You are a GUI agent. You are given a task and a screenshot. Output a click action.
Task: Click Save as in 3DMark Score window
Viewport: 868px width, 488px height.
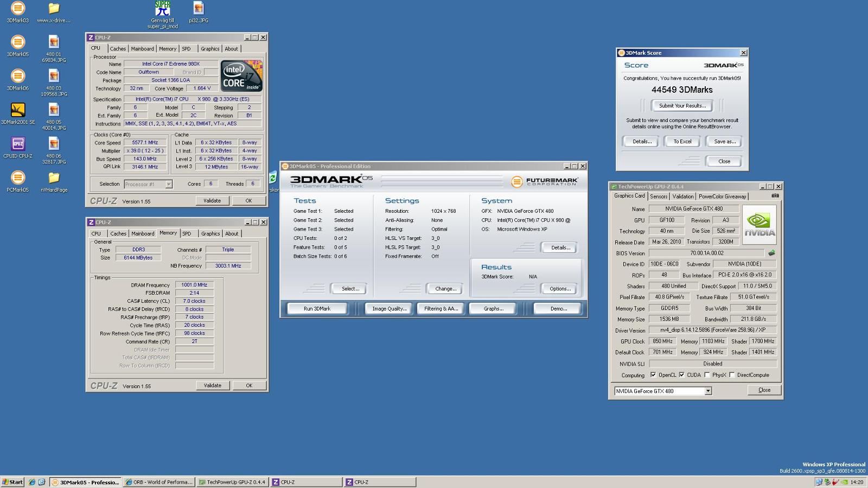point(724,142)
